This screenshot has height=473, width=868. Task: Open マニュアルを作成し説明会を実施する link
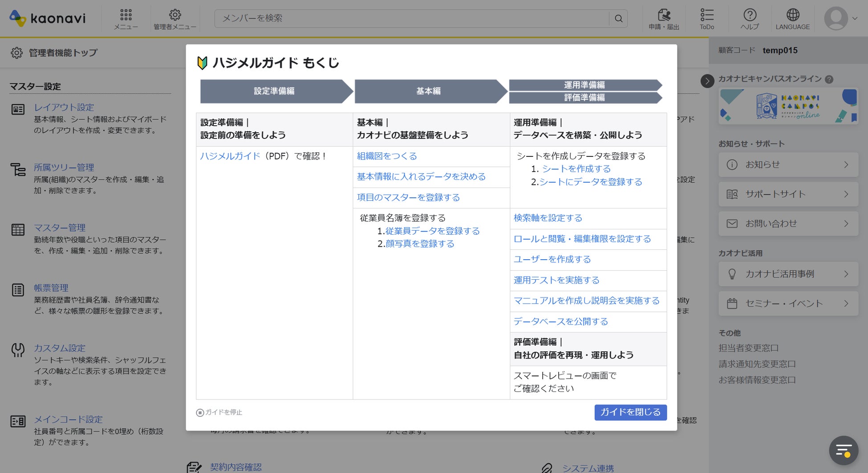pos(587,301)
